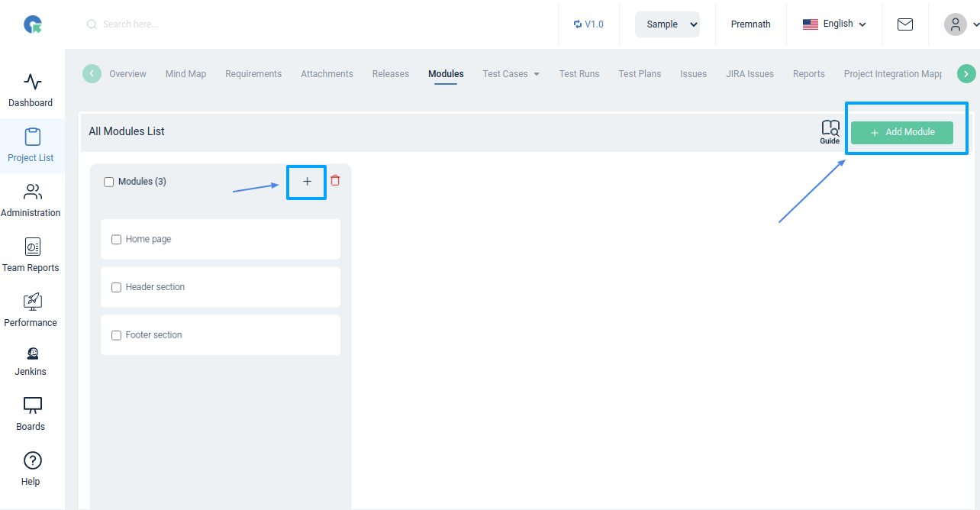Open the English language dropdown

point(834,24)
